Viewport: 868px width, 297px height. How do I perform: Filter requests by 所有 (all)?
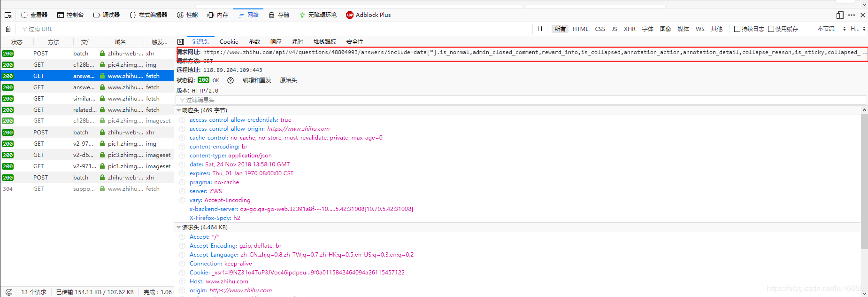coord(560,29)
